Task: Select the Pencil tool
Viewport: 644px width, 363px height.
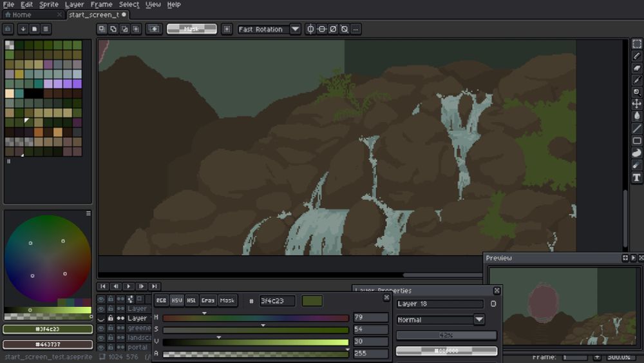Action: pyautogui.click(x=636, y=56)
